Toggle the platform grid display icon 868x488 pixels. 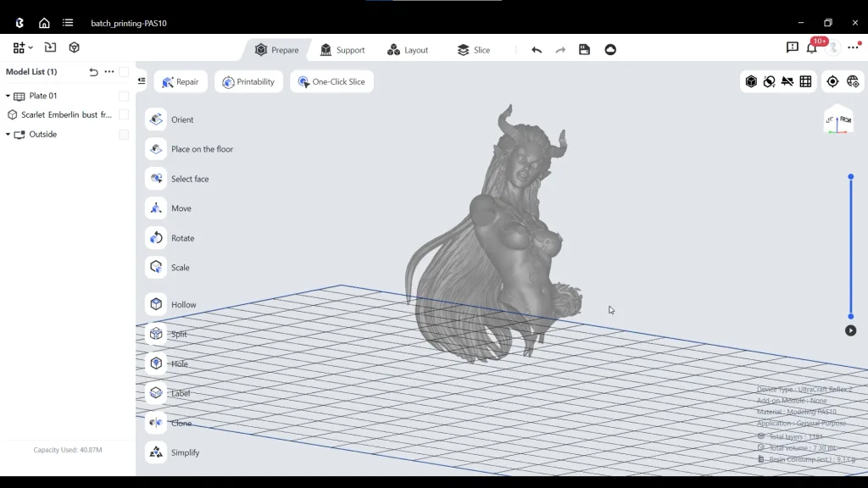click(x=805, y=82)
